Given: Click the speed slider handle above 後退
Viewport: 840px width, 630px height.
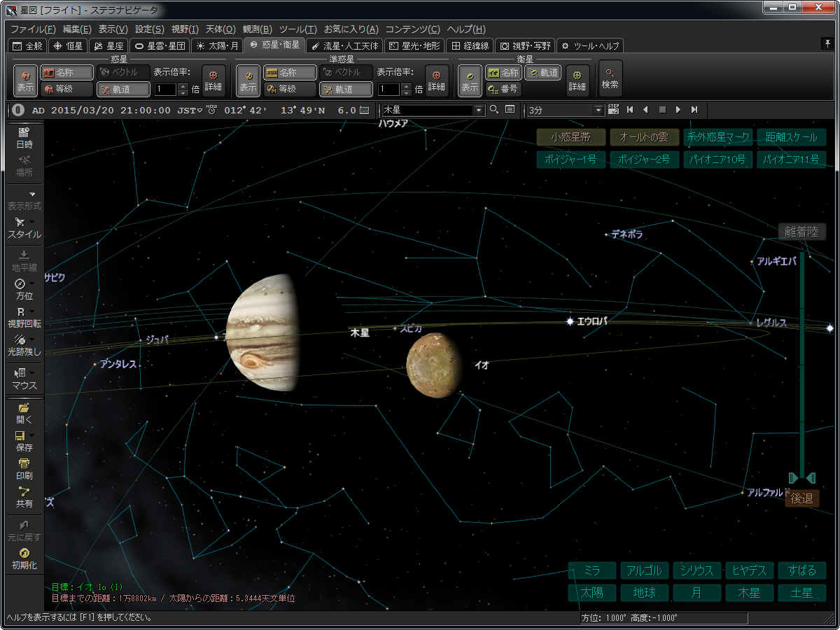Looking at the screenshot, I should (x=802, y=477).
